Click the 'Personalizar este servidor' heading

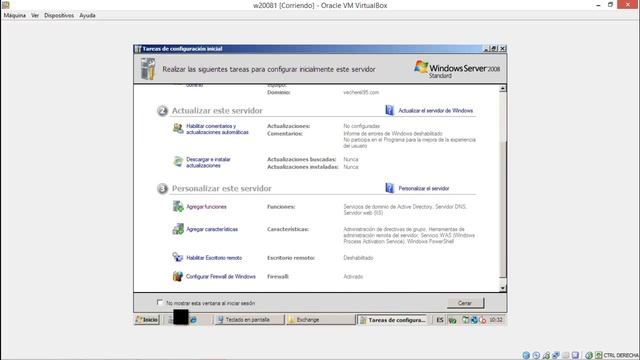pos(222,189)
